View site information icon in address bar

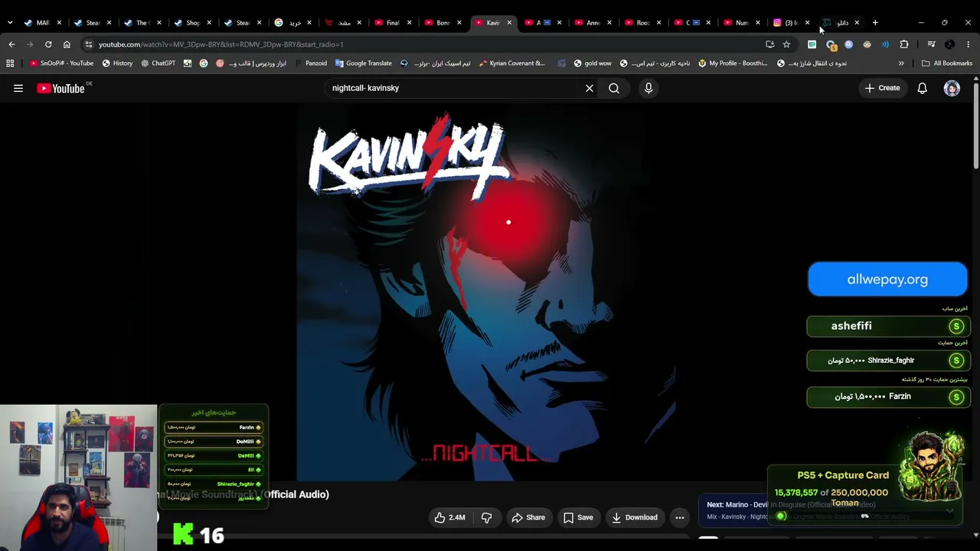tap(90, 44)
